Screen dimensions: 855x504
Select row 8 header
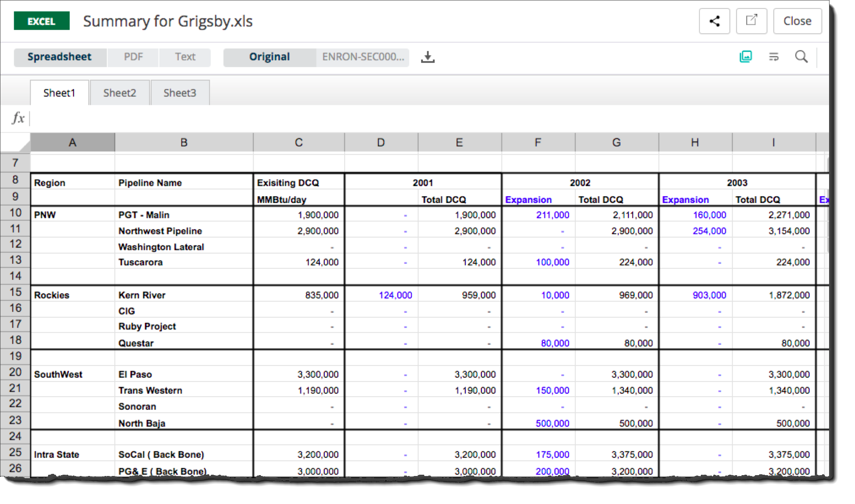point(15,180)
